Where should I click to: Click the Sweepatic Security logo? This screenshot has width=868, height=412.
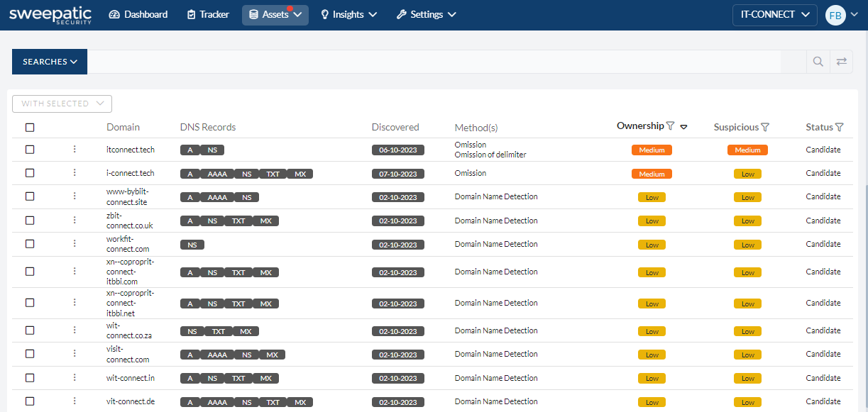click(50, 15)
